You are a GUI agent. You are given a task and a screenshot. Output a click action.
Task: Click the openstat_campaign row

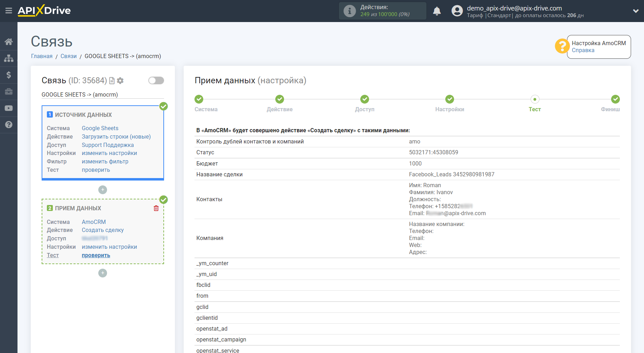click(x=407, y=339)
